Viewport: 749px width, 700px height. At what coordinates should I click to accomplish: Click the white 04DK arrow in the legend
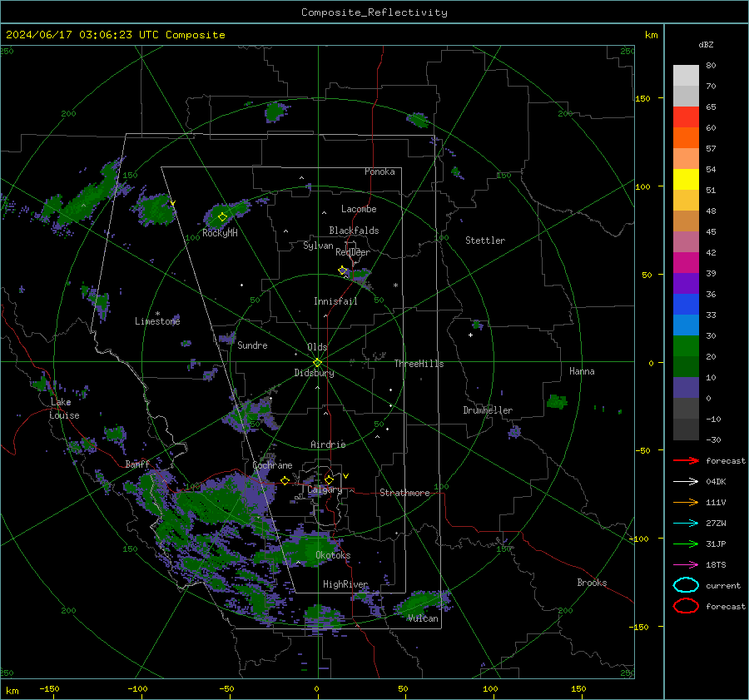click(x=686, y=482)
